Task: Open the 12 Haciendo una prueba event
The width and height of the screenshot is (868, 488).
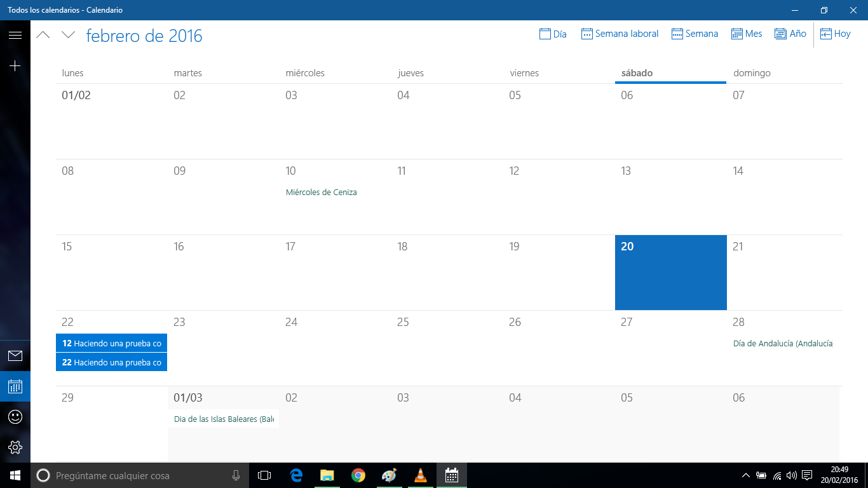Action: (x=111, y=343)
